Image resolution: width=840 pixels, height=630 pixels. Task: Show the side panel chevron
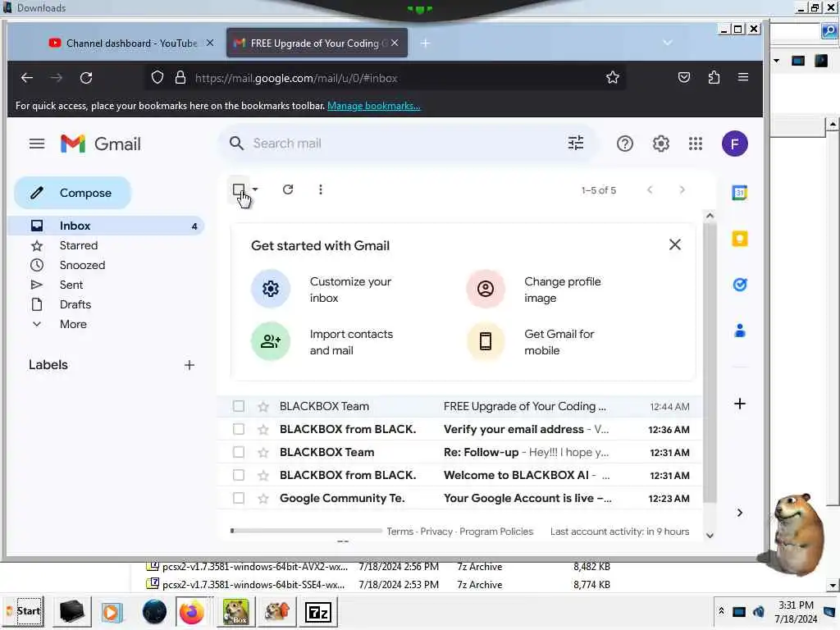(739, 513)
